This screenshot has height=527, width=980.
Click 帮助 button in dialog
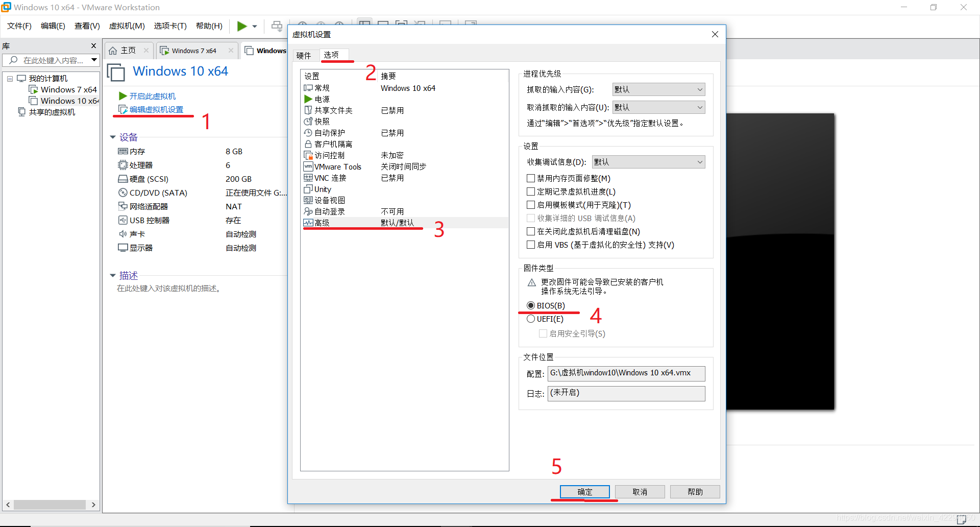[x=695, y=492]
